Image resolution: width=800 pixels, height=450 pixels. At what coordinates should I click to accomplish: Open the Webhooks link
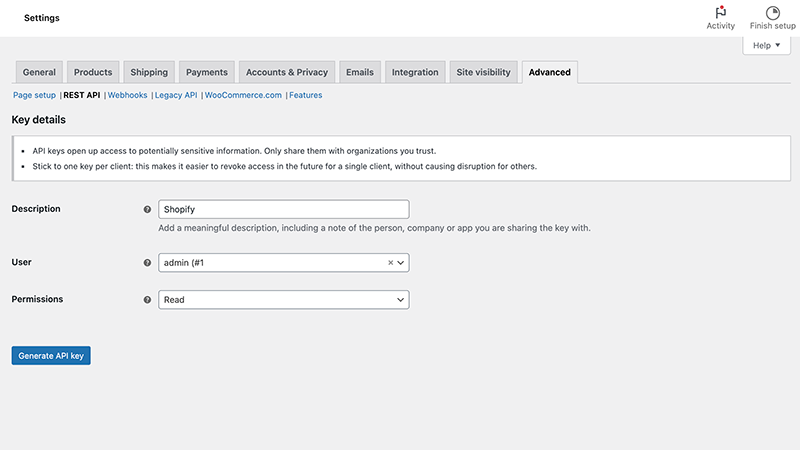click(x=127, y=95)
